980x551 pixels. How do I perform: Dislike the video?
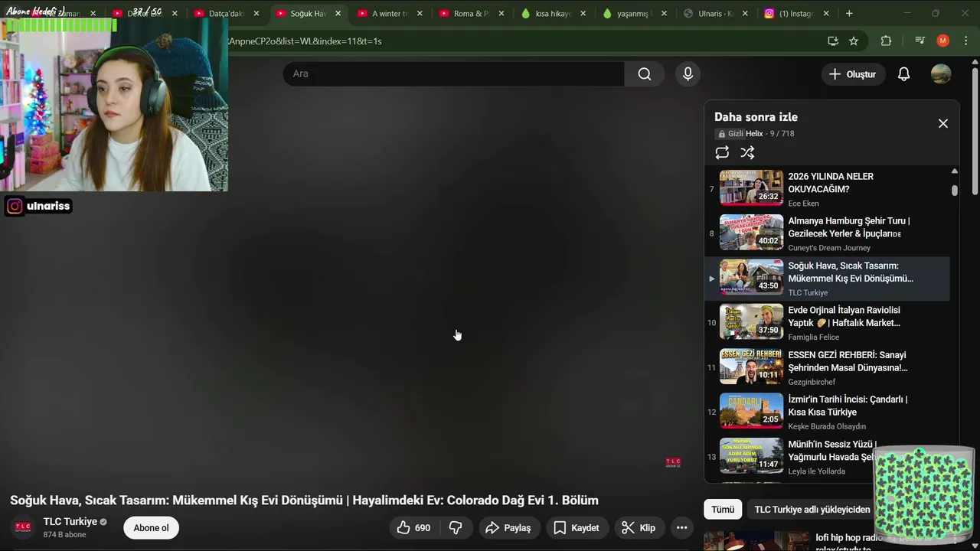[456, 527]
